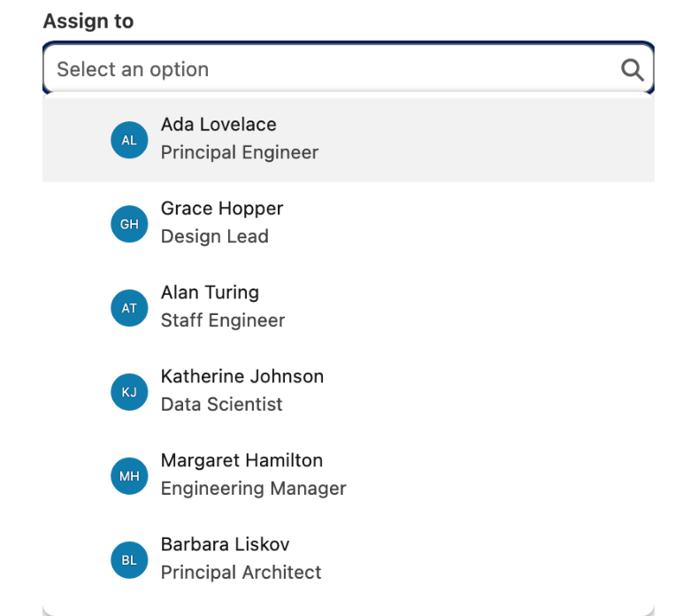Click the KJ avatar badge

pos(129,392)
